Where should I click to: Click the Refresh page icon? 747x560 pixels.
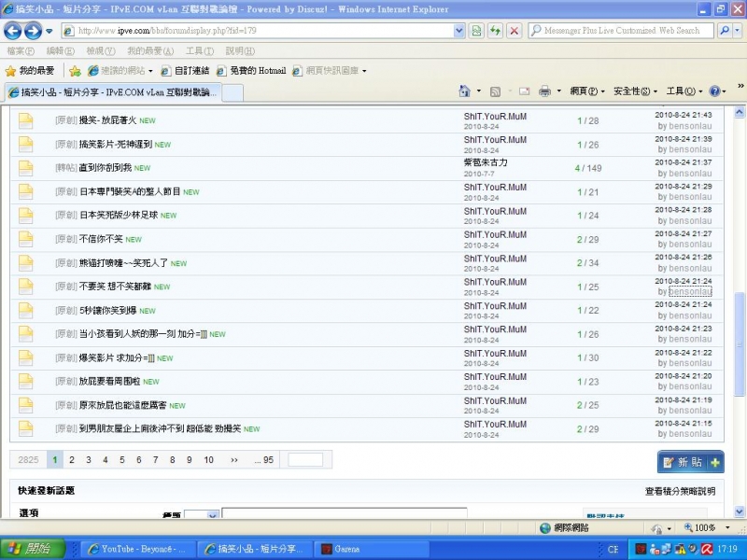[495, 31]
